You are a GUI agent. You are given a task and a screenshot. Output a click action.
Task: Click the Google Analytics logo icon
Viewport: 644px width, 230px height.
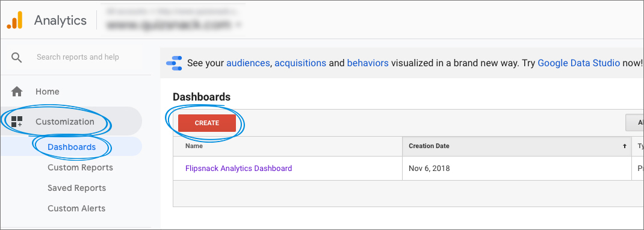tap(14, 20)
